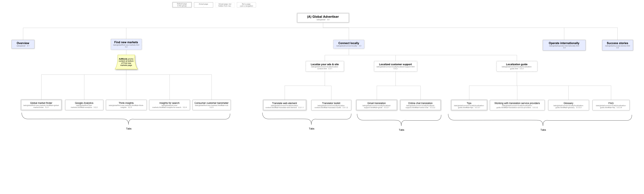Select the Glossary page box

(568, 105)
